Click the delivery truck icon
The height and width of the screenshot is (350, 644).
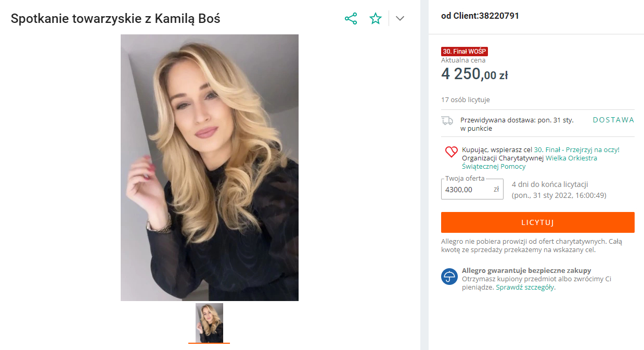point(447,121)
